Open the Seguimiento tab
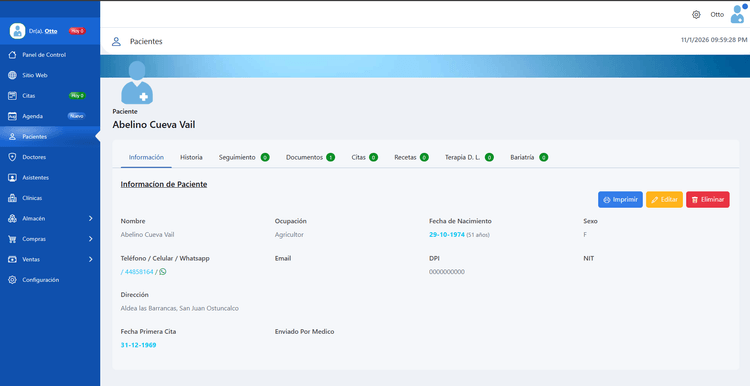The image size is (750, 386). 244,157
